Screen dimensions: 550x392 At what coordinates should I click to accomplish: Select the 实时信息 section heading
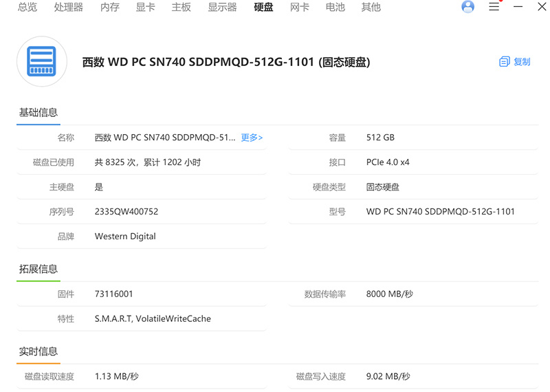[x=38, y=351]
